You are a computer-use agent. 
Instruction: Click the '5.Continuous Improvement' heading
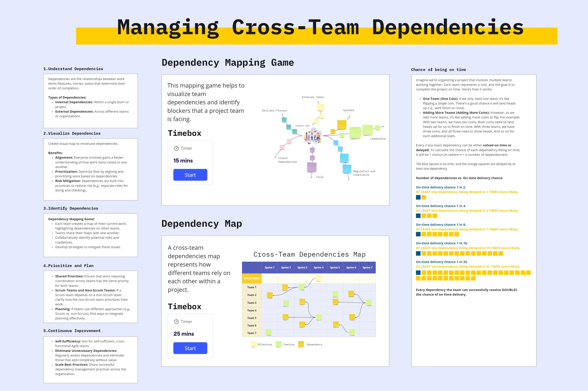coord(72,331)
